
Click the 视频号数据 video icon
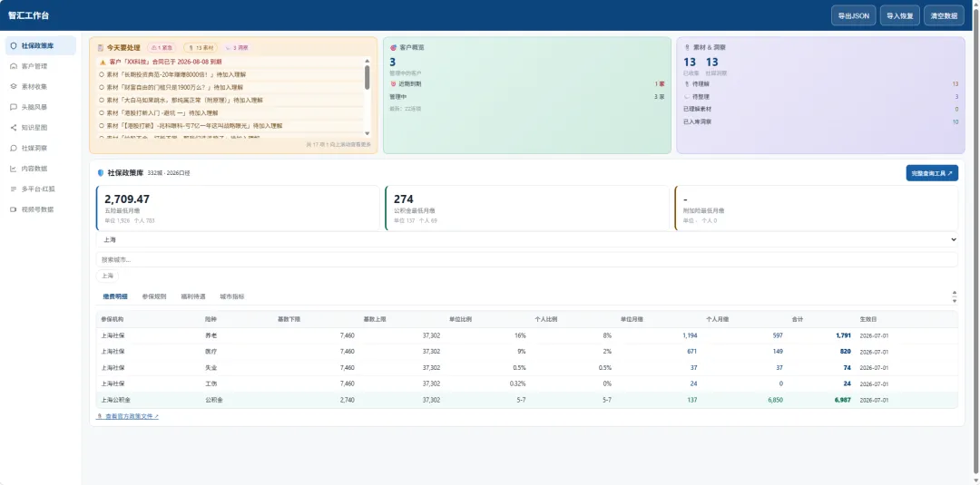coord(14,209)
